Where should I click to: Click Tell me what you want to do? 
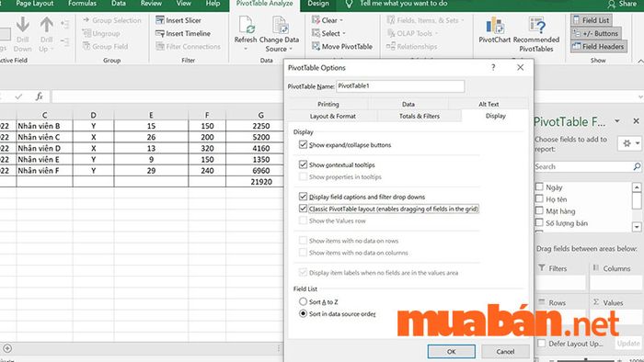tap(404, 4)
